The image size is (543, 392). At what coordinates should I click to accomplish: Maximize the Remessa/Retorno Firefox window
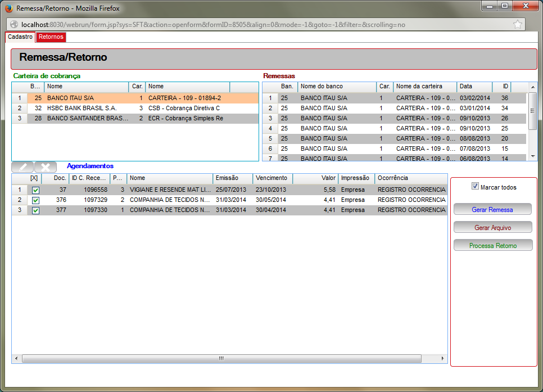coord(505,6)
